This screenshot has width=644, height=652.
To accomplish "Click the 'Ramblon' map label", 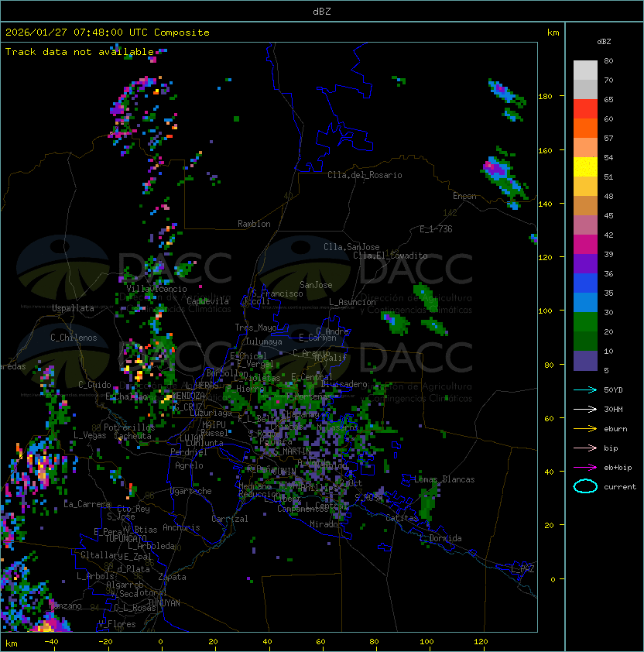I will point(254,224).
